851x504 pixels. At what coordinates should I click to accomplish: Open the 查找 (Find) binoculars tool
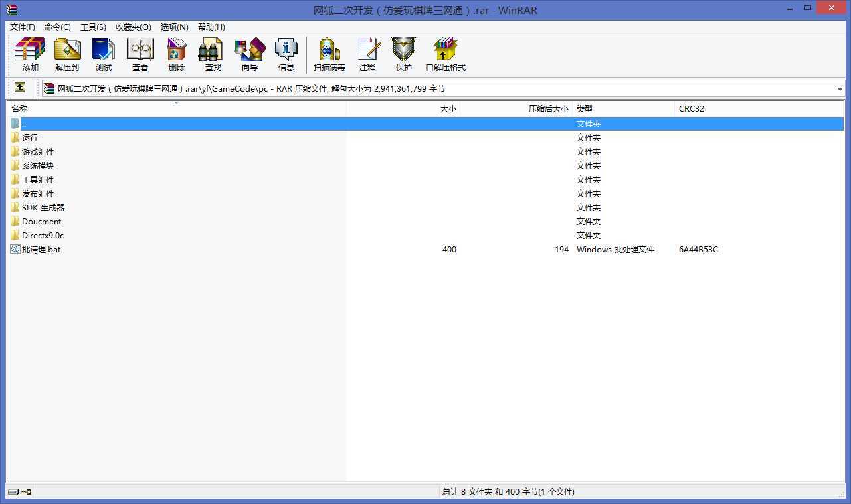click(x=213, y=54)
